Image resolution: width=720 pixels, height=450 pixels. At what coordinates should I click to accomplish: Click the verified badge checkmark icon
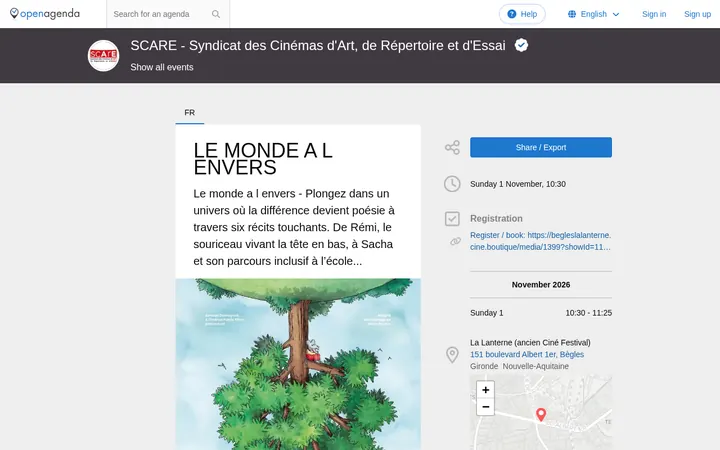pyautogui.click(x=521, y=45)
